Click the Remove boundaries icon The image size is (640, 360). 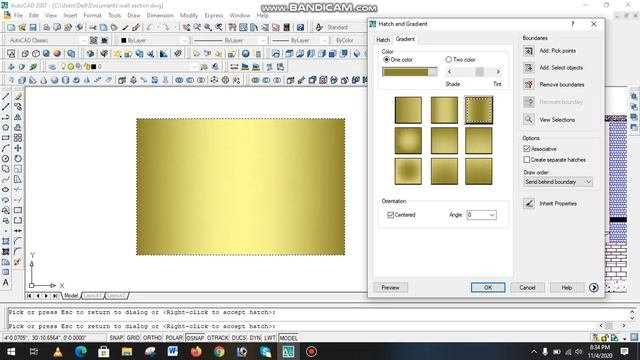(x=529, y=84)
